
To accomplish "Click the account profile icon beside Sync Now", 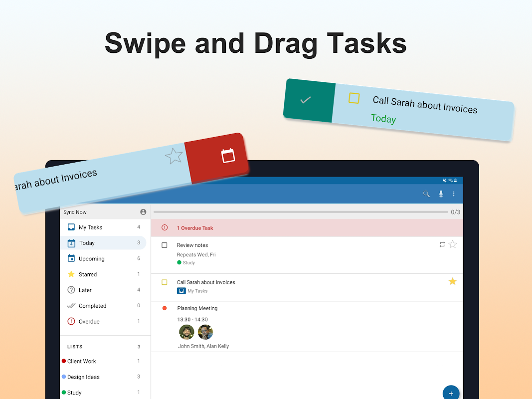I will [x=143, y=212].
